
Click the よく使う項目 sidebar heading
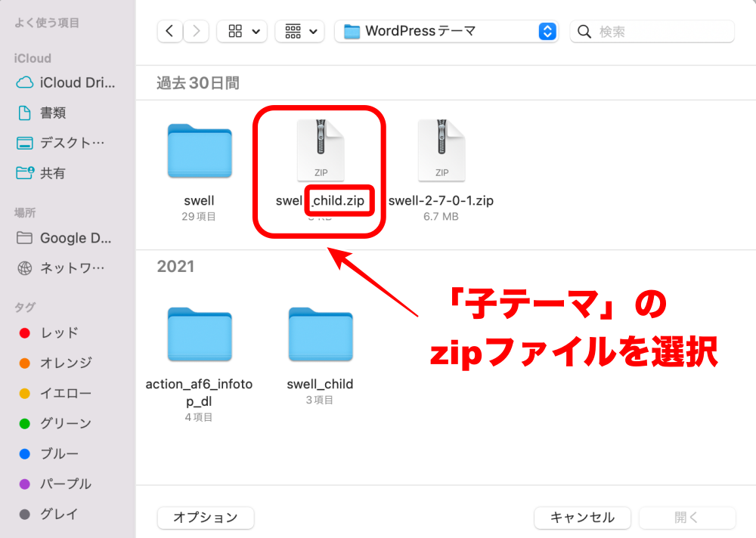tap(47, 23)
